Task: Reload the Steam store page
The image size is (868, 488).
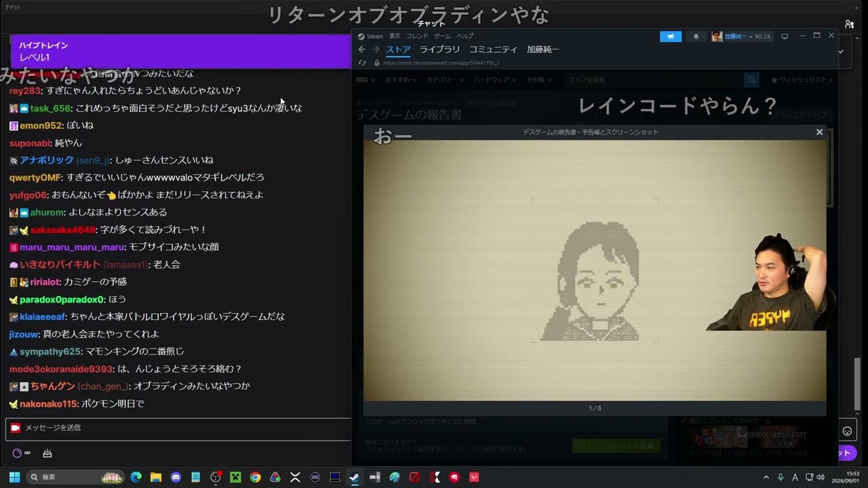Action: [x=361, y=62]
